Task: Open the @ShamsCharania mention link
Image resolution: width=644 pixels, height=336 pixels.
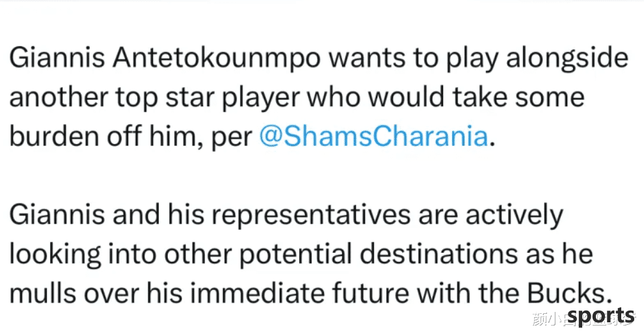Action: (373, 136)
